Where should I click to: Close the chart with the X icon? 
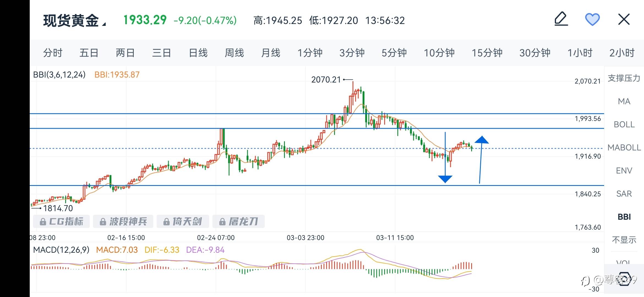tap(624, 20)
